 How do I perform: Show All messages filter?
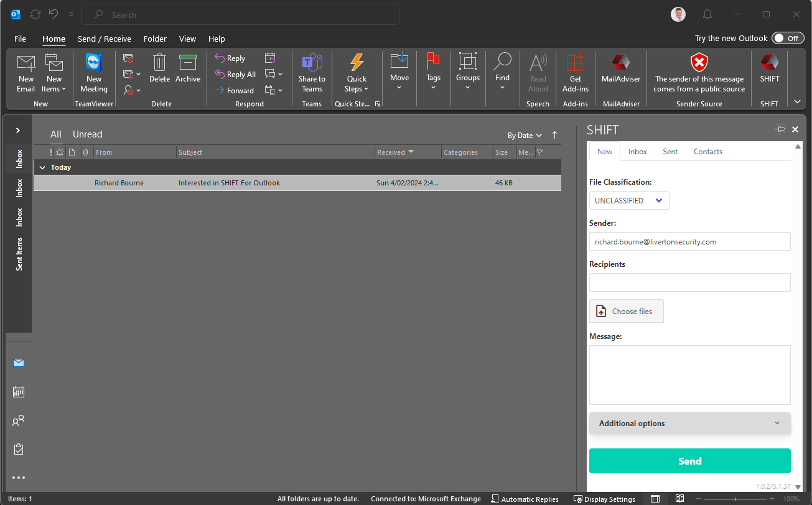[x=56, y=134]
